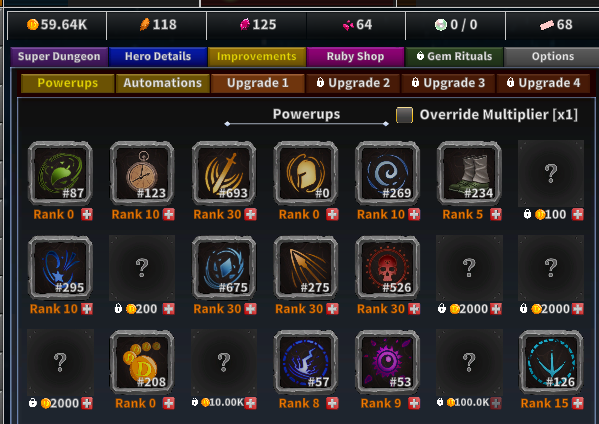
Task: Open the Hero Details tab
Action: (158, 57)
